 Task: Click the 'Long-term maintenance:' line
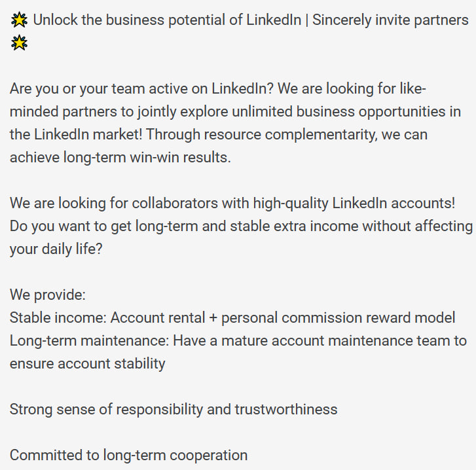click(x=238, y=341)
